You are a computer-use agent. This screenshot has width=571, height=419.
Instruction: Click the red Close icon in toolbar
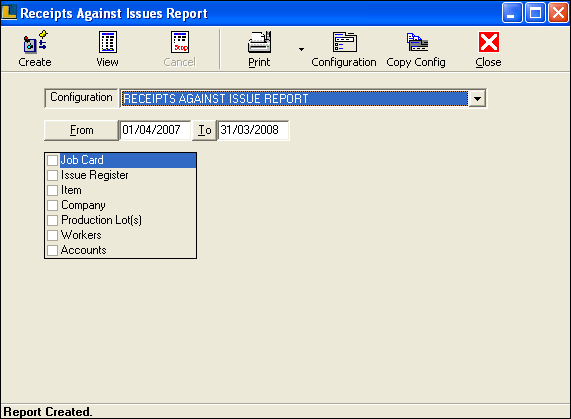pos(489,42)
